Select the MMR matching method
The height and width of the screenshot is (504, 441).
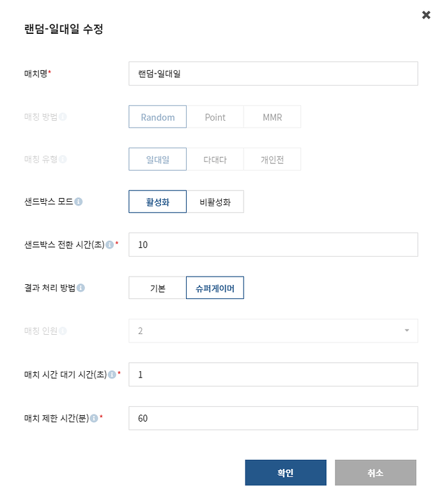coord(272,117)
